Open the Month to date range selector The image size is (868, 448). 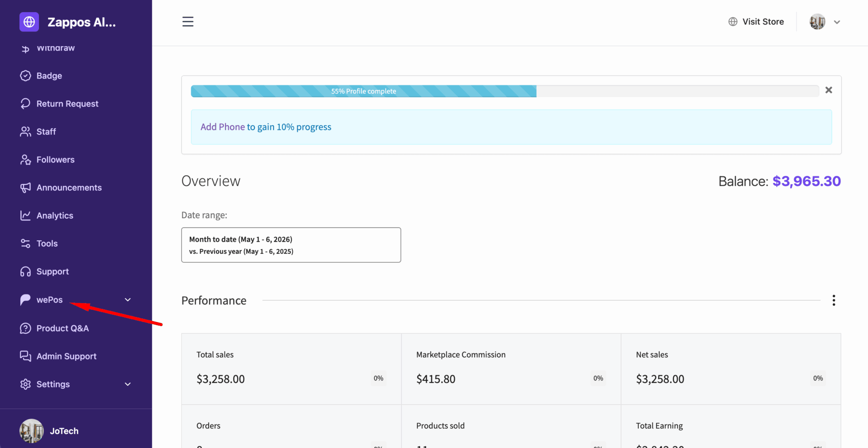pos(291,245)
